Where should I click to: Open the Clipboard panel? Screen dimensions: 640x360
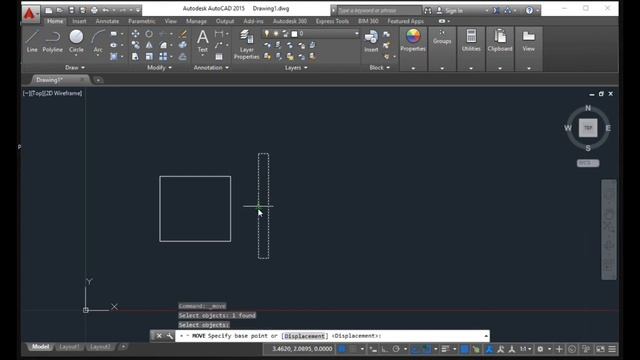500,41
